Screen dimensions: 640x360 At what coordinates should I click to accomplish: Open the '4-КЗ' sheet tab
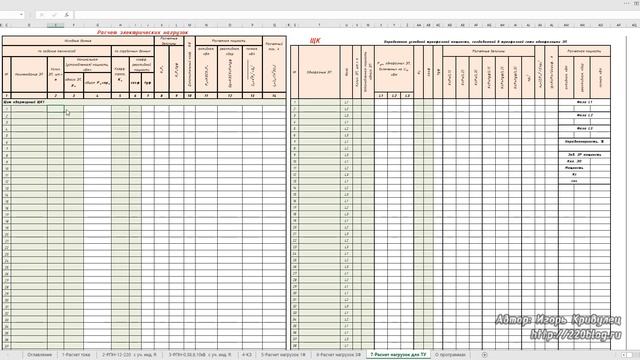(247, 355)
